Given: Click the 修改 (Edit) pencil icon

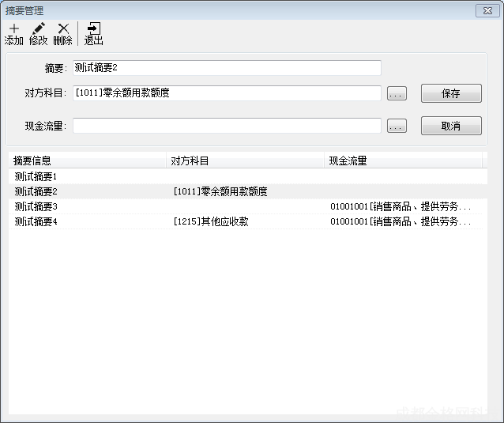Looking at the screenshot, I should (x=38, y=29).
